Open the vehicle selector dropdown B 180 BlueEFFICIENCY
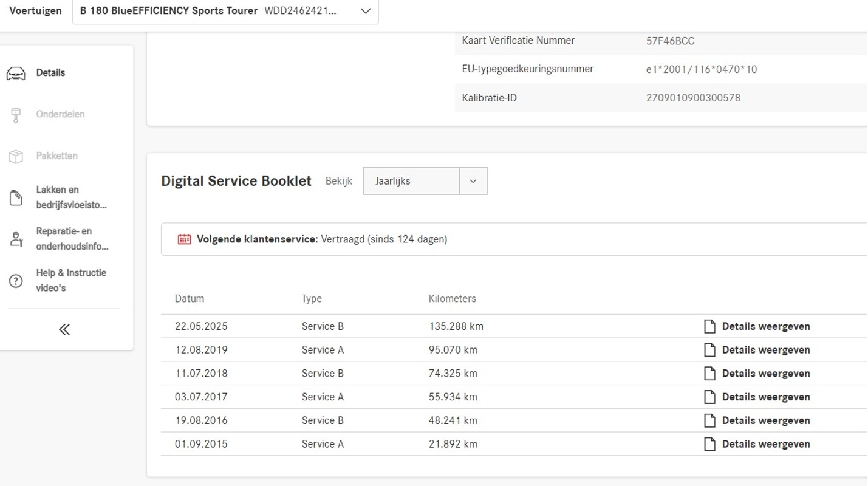Image resolution: width=868 pixels, height=486 pixels. [x=225, y=12]
